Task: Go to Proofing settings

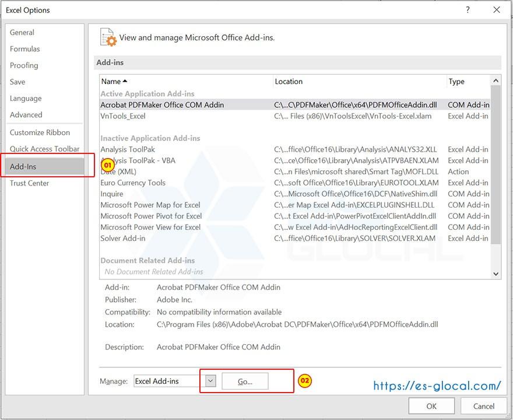Action: pos(24,65)
